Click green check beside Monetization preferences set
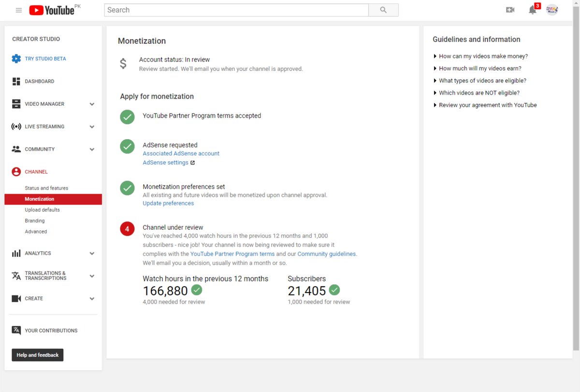Screen dimensions: 580x392 (x=127, y=188)
